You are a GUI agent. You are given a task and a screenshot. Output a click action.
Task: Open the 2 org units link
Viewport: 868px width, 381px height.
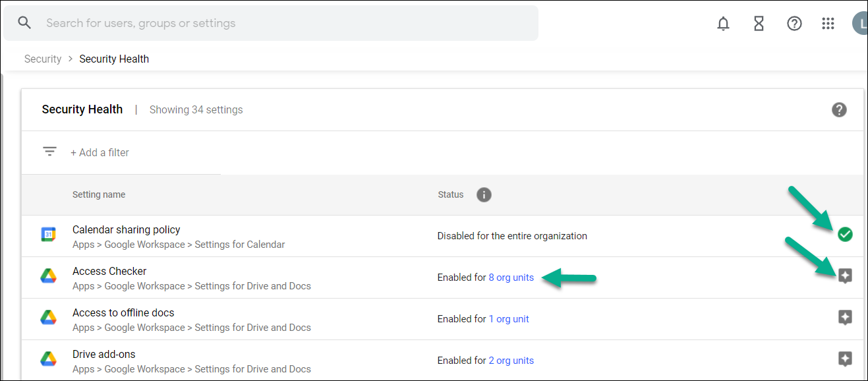(511, 361)
